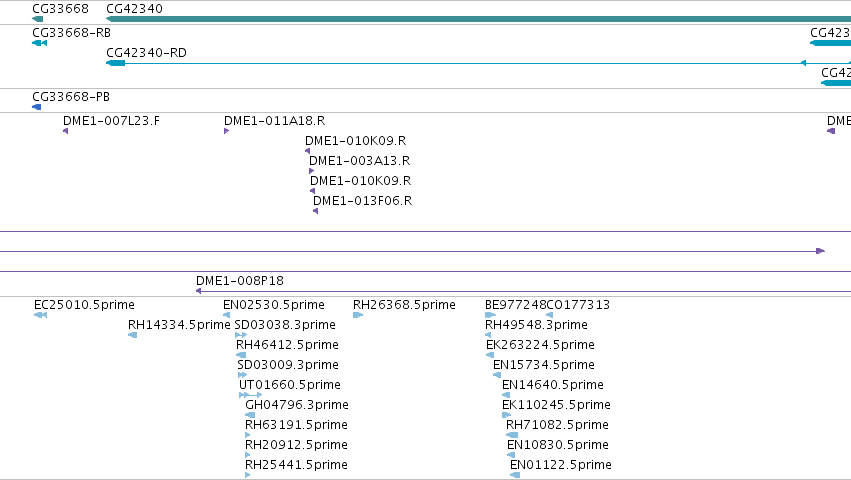Viewport: 851px width, 480px height.
Task: Click DME1-010K09.R label directly above DME1-003A13.R
Action: (x=355, y=141)
